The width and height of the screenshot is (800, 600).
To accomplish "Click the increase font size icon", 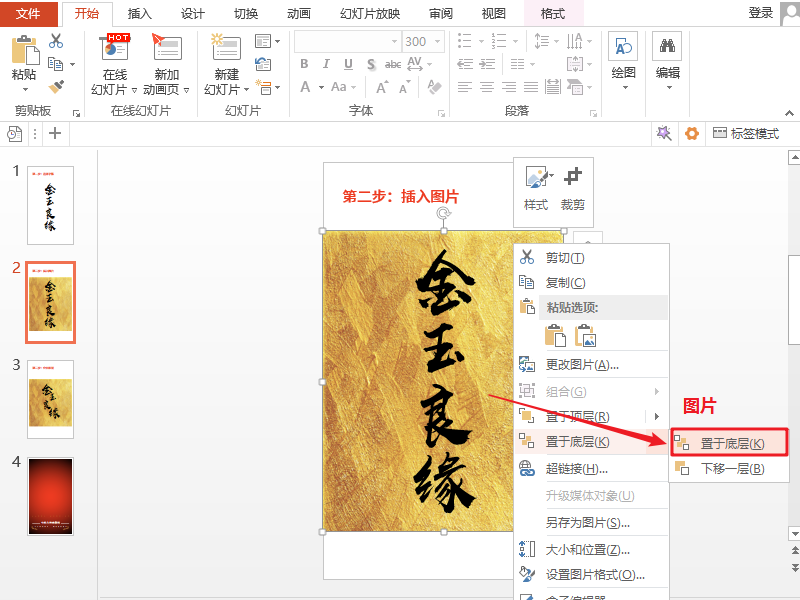I will (x=382, y=88).
